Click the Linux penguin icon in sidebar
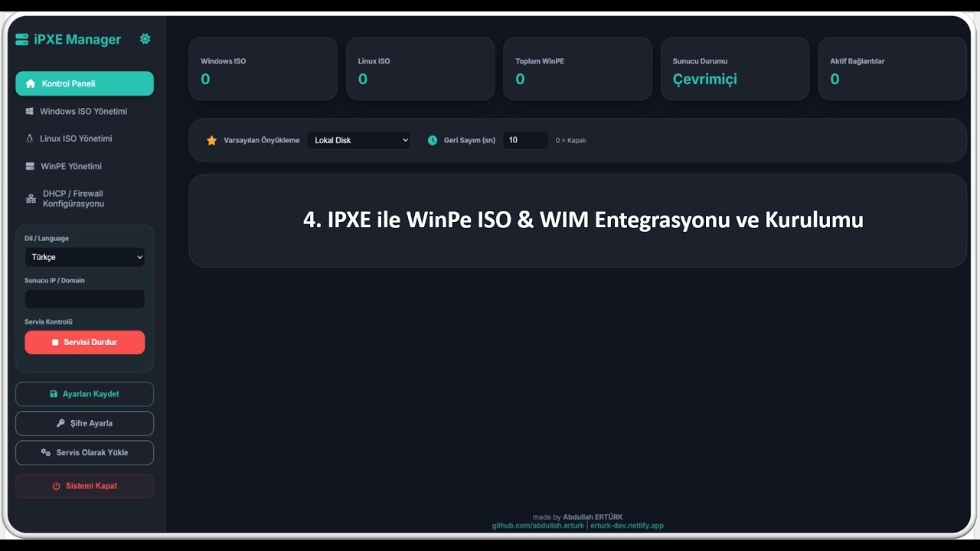Screen dimensions: 980x551 click(x=30, y=139)
